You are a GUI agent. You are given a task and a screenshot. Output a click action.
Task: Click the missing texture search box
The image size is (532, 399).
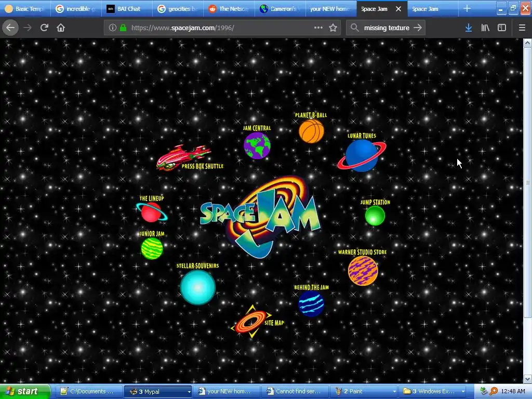[387, 28]
